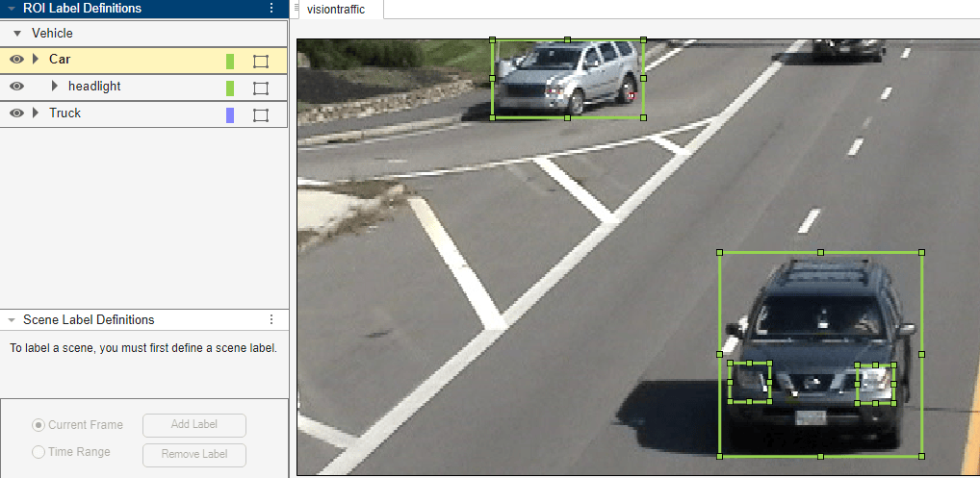Screen dimensions: 980x478
Task: Collapse the Vehicle group
Action: pos(17,33)
